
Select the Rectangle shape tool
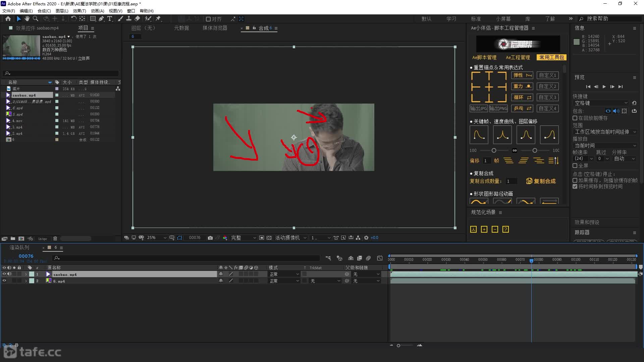click(x=93, y=19)
